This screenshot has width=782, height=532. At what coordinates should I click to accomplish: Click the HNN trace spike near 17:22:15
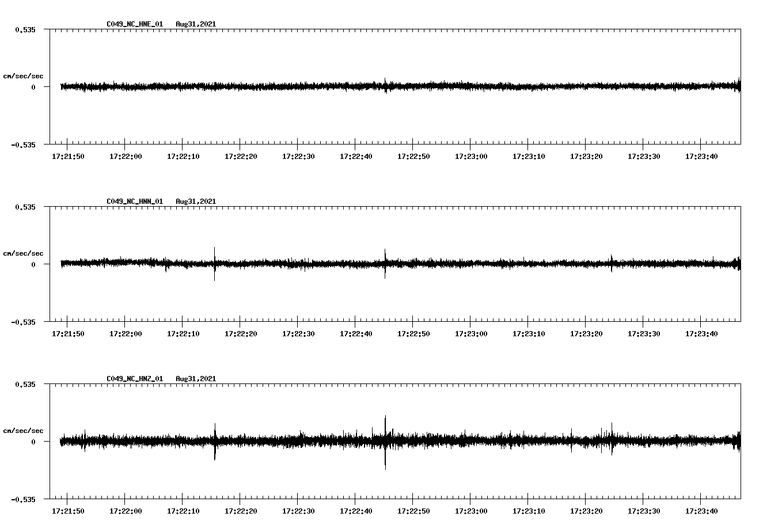point(215,264)
